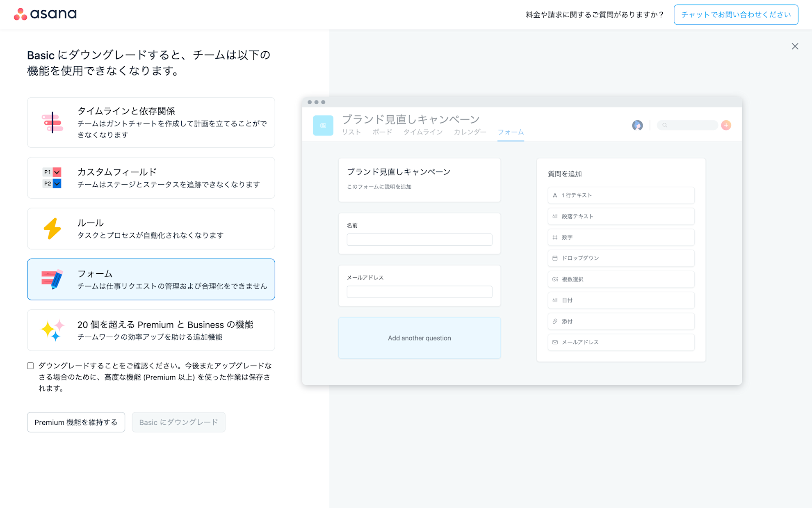Click the project icon in preview header
This screenshot has width=812, height=508.
(x=323, y=125)
